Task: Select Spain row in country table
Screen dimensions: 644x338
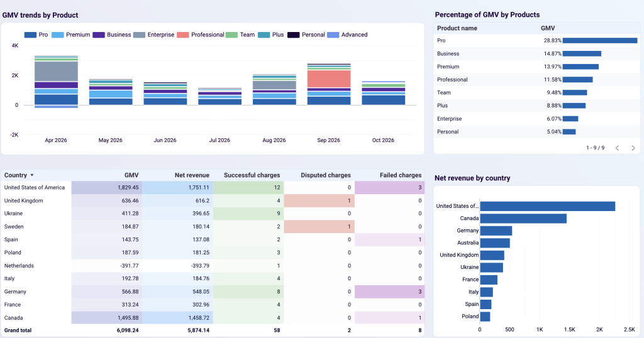Action: [213, 239]
